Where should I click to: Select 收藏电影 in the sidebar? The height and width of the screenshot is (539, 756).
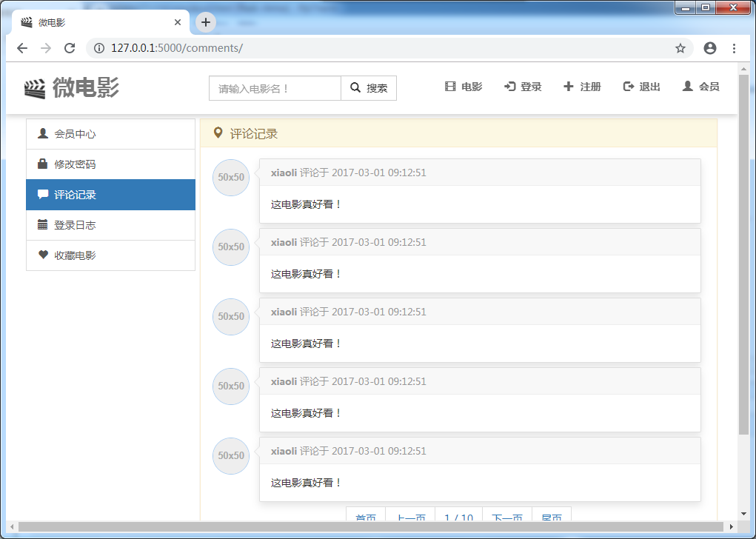pos(111,255)
